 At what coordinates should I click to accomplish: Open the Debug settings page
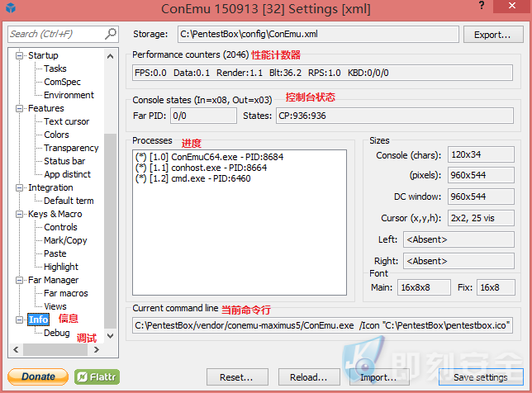tap(57, 333)
